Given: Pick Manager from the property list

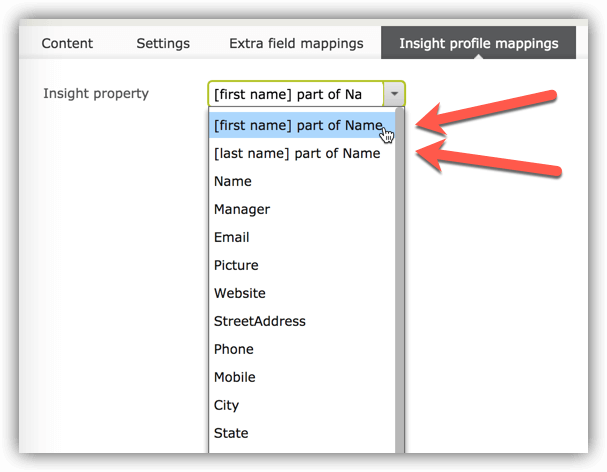Looking at the screenshot, I should tap(242, 209).
